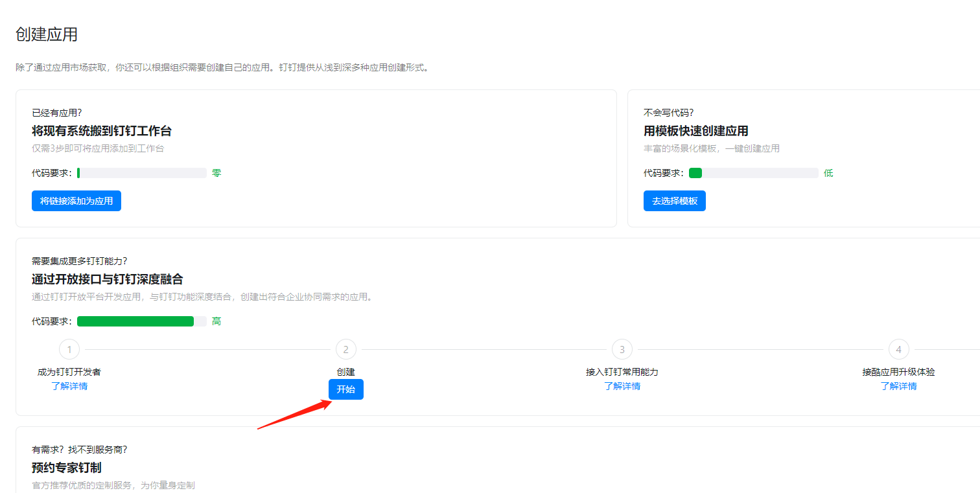Click the code requirement bar labeled 零
Screen dimensions: 980x493
141,173
